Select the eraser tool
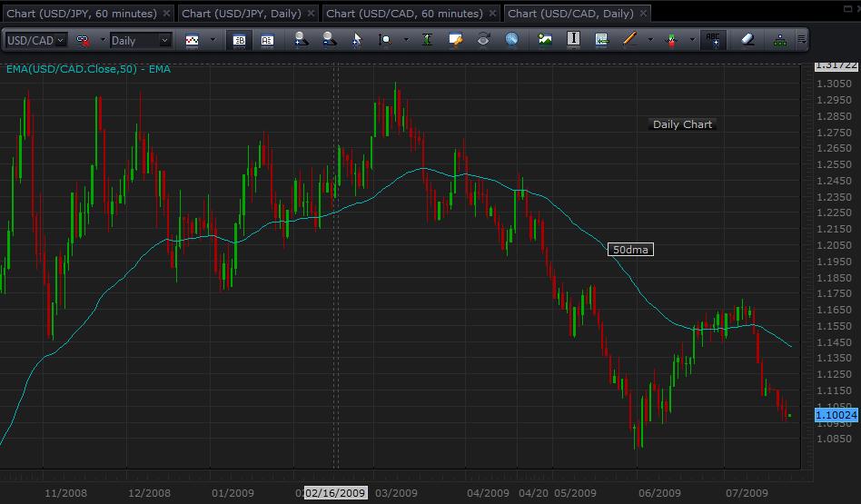The image size is (861, 504). point(747,40)
